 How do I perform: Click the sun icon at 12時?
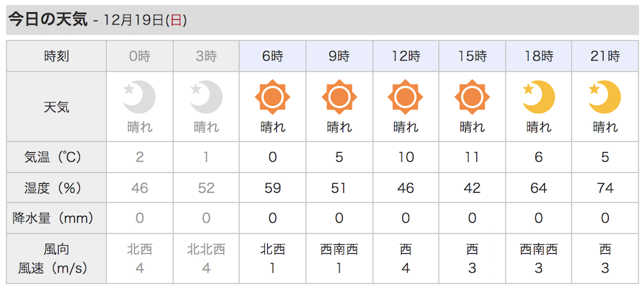coord(405,97)
